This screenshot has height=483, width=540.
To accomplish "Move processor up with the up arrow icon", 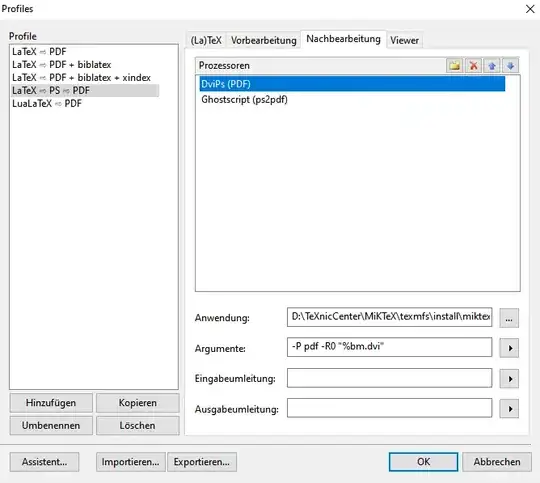I will pos(492,65).
